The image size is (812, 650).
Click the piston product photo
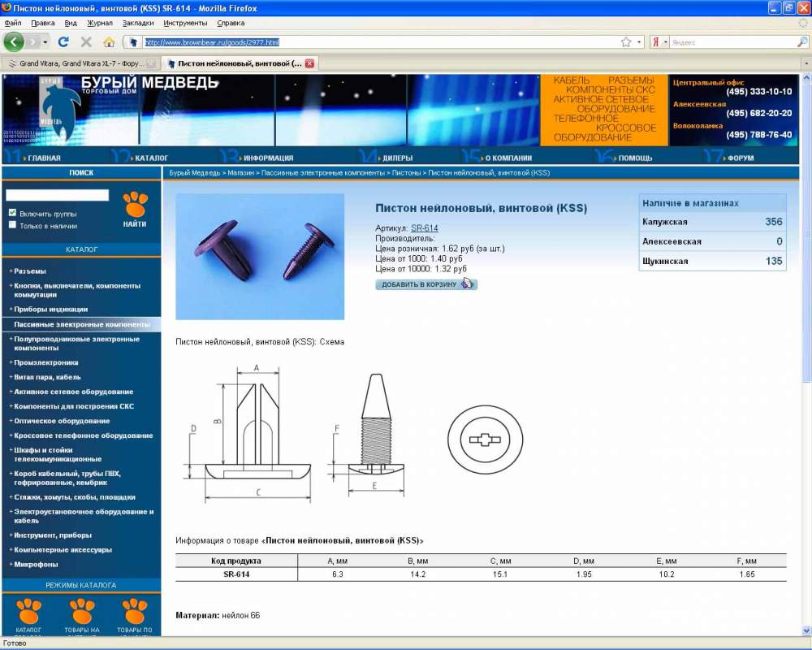click(x=260, y=257)
